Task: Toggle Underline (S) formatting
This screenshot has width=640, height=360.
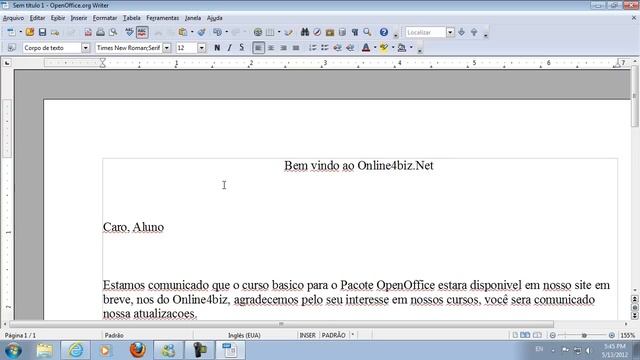Action: [242, 48]
